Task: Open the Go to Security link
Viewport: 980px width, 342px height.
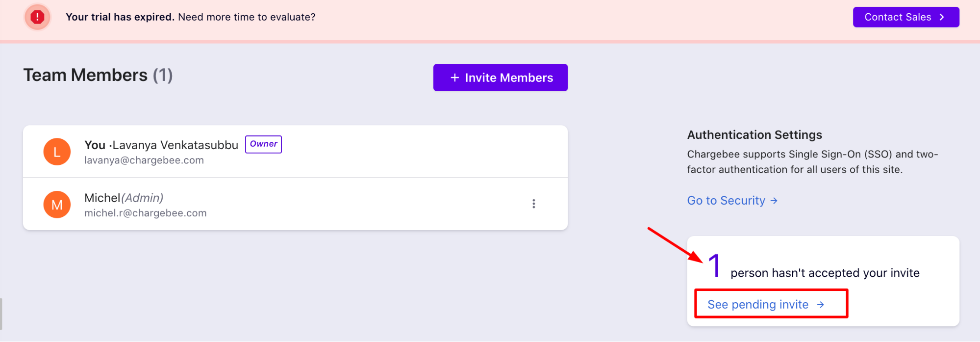Action: pos(732,201)
